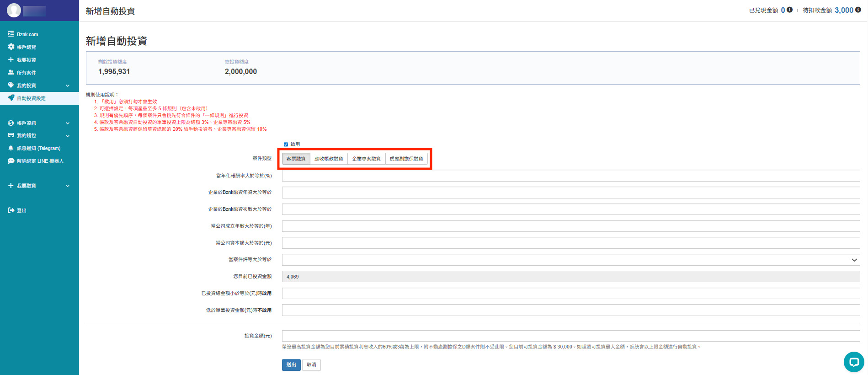Click the info icon next to 待扣款金額
This screenshot has width=868, height=375.
pyautogui.click(x=858, y=10)
